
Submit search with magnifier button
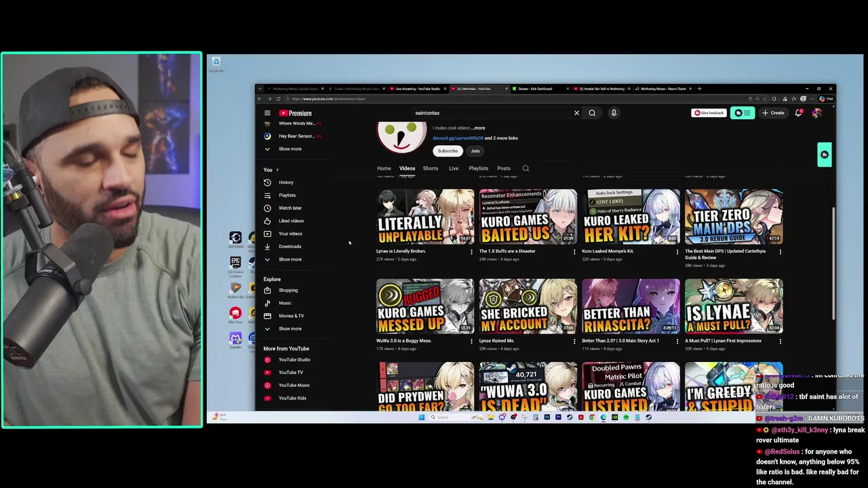[592, 113]
